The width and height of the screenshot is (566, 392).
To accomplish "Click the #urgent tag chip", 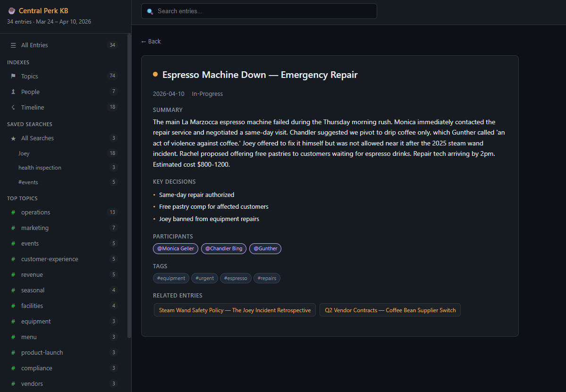I will (x=204, y=278).
